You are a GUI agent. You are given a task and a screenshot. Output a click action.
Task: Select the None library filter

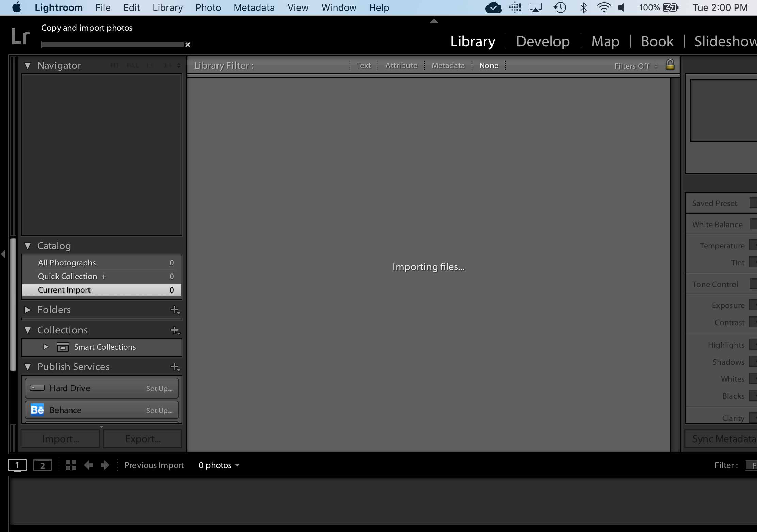pos(488,65)
